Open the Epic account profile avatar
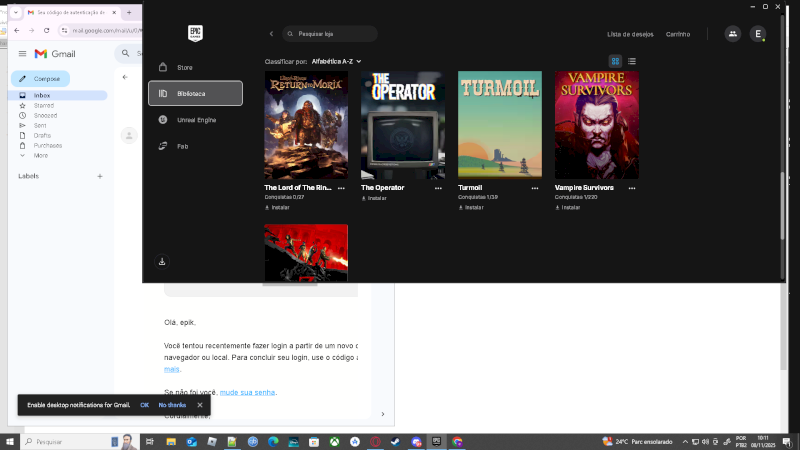The image size is (800, 450). point(758,34)
